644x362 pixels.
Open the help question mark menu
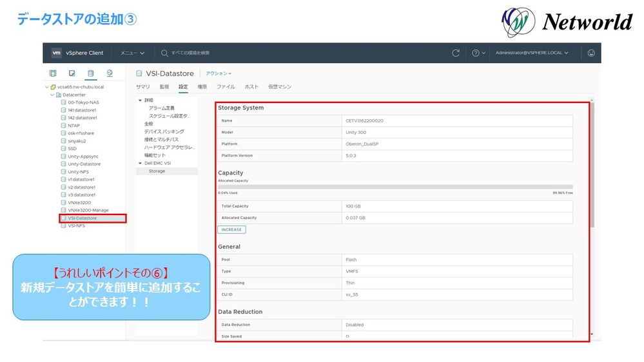point(478,53)
